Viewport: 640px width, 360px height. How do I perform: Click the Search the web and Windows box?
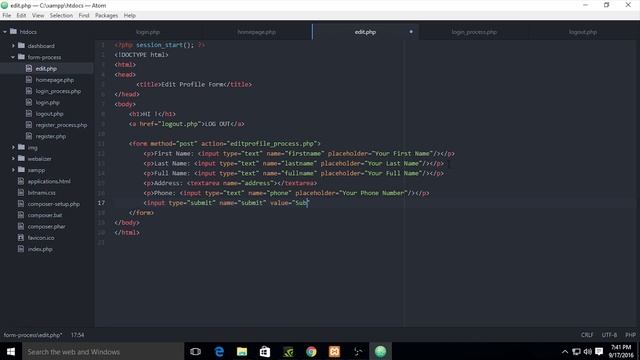(103, 351)
